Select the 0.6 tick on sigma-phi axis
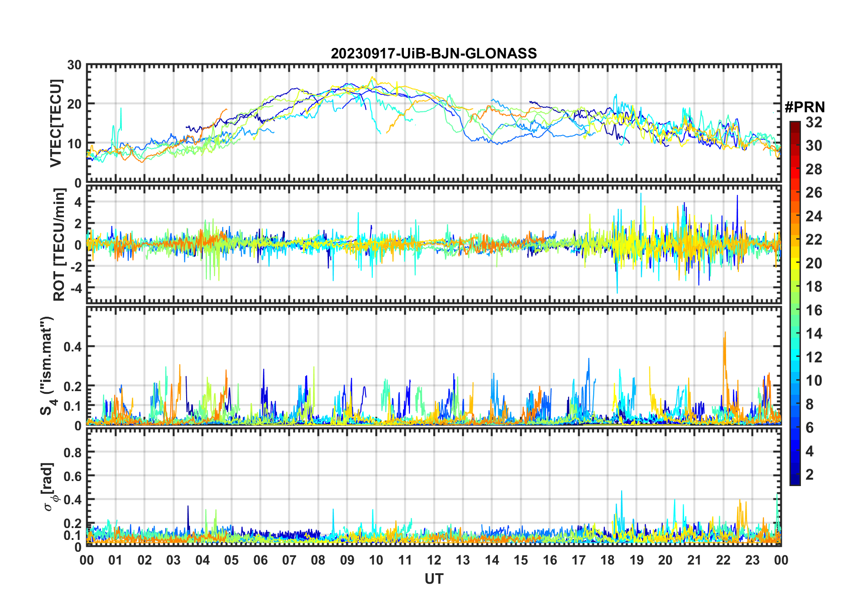Screen dimensions: 868x607 73,476
